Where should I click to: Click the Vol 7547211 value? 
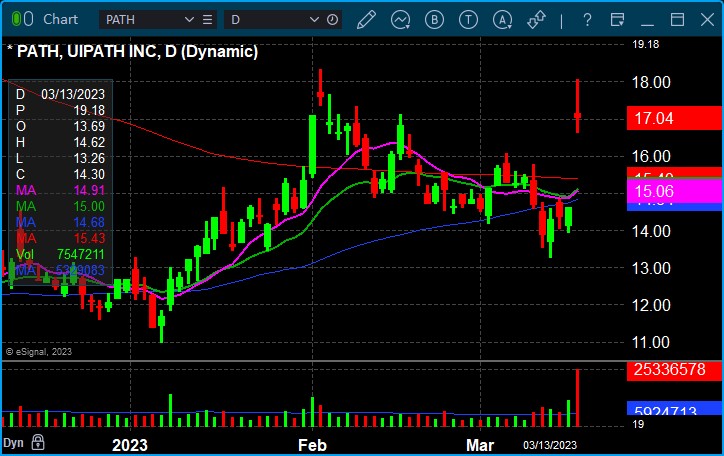81,254
